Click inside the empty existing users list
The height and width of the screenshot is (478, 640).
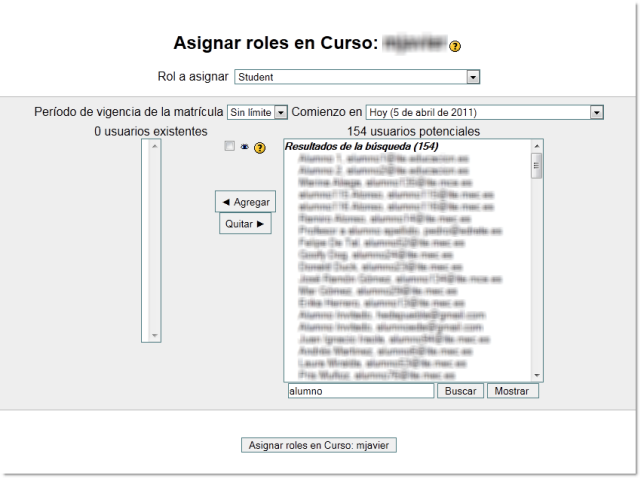(x=146, y=240)
